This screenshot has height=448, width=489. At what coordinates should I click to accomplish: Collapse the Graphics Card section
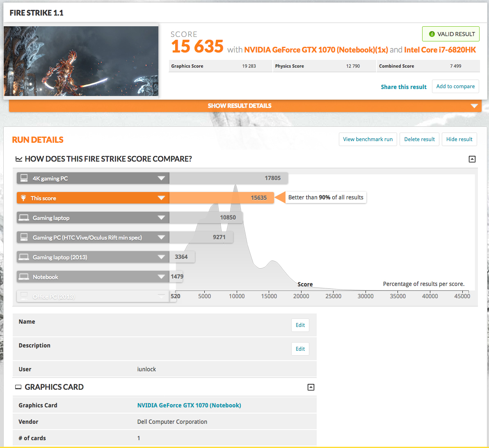311,387
